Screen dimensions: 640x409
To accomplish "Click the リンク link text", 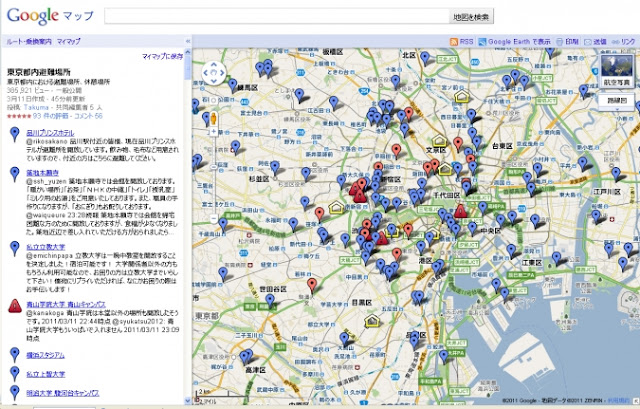I will click(628, 42).
